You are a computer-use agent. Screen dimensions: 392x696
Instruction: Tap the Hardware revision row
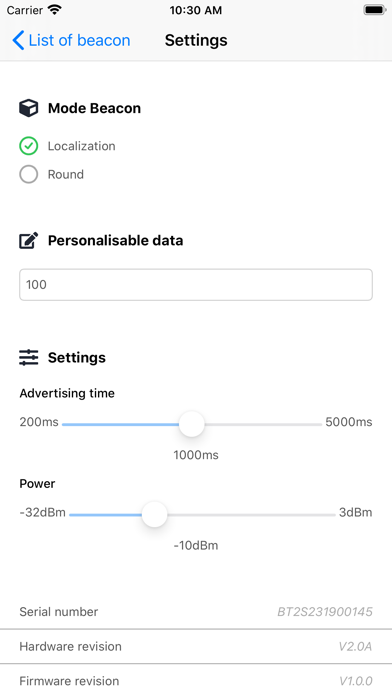click(196, 646)
